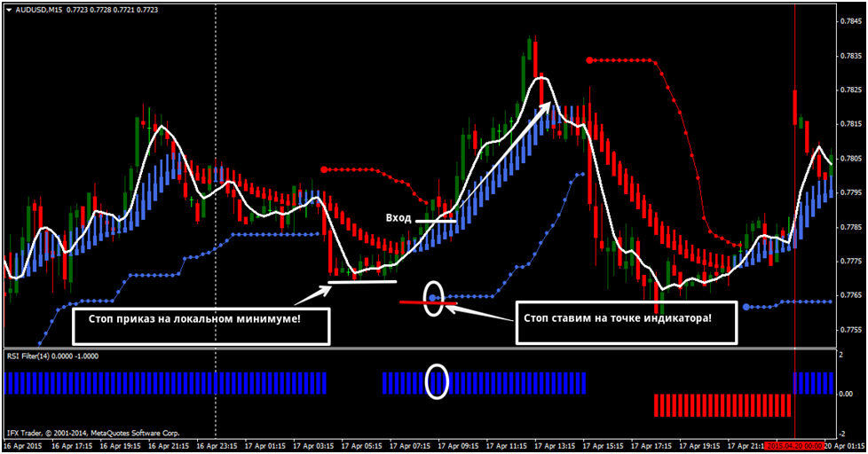Click the 0.7765 price scale label

[x=849, y=295]
